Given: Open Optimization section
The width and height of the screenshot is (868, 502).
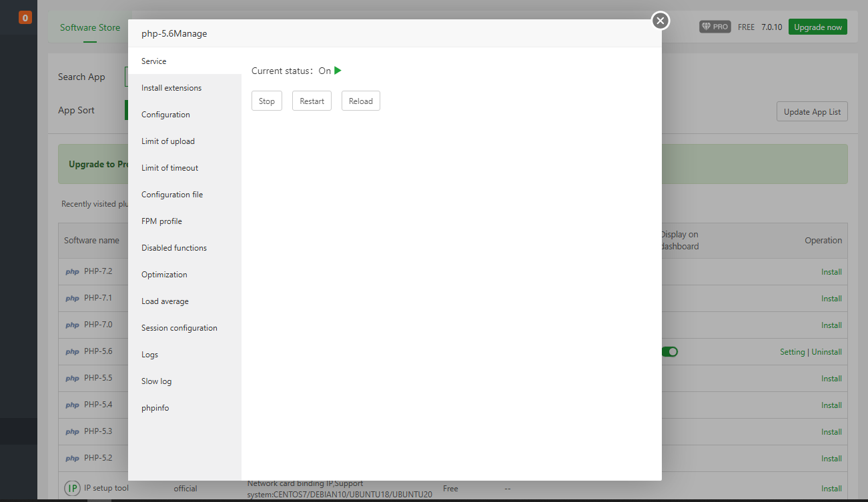Looking at the screenshot, I should coord(185,274).
